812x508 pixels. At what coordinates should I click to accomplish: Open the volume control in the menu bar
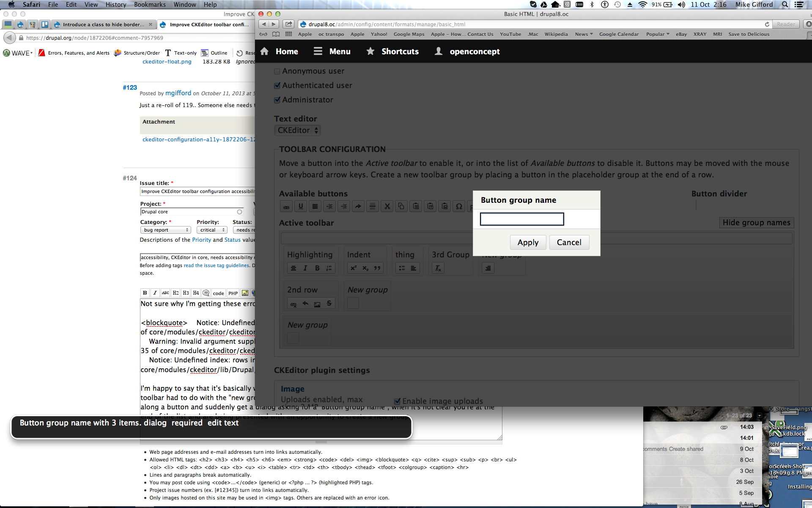pyautogui.click(x=681, y=5)
